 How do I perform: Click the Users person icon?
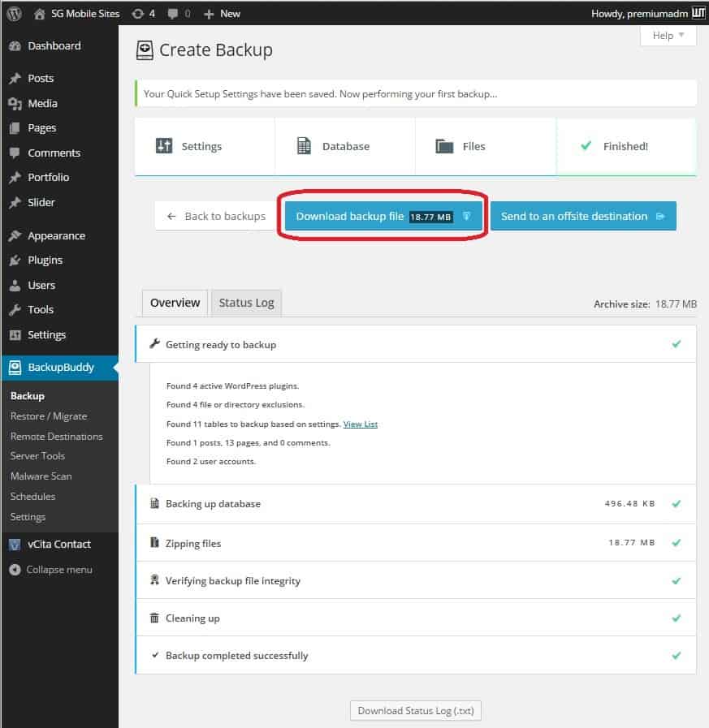(15, 286)
